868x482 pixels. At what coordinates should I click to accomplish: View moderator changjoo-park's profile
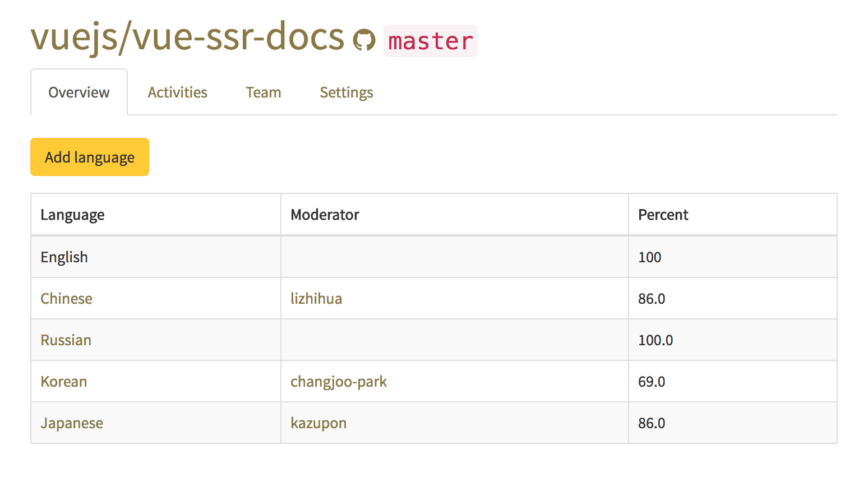339,382
